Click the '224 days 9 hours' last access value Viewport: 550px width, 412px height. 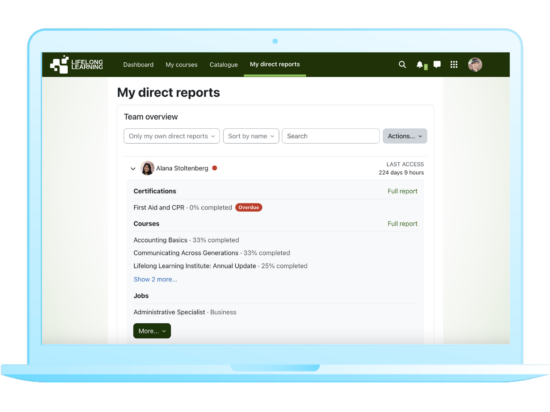(401, 173)
